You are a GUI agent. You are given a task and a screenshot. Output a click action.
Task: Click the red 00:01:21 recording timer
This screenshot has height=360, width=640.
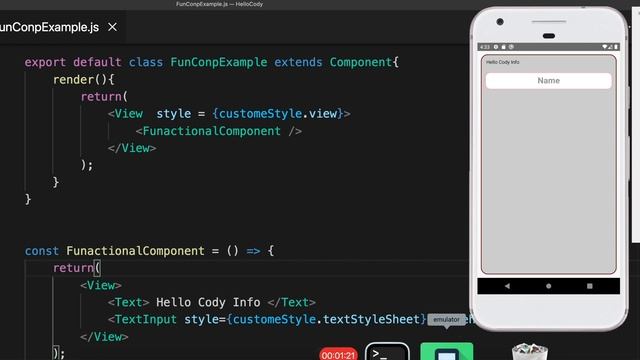click(338, 355)
